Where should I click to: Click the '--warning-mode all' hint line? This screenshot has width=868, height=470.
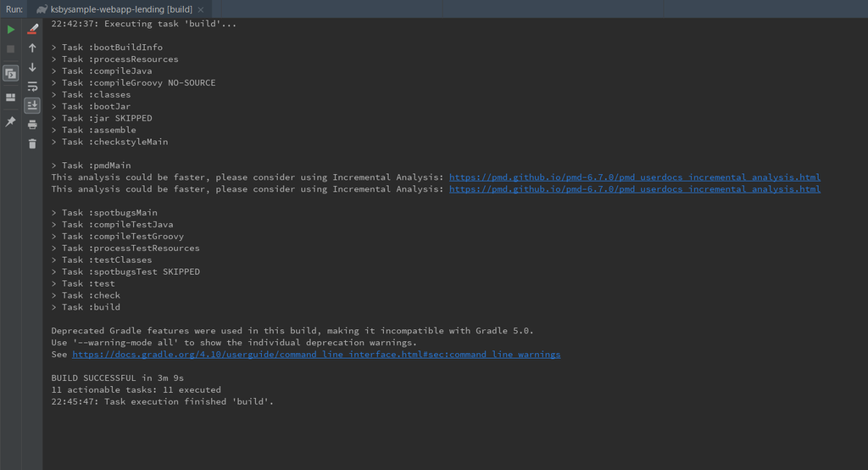click(234, 343)
